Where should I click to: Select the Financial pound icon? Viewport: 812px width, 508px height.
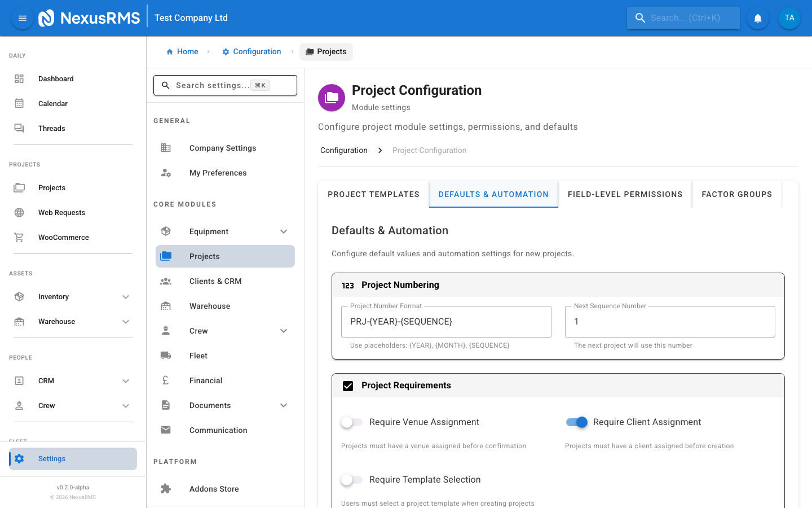click(165, 380)
